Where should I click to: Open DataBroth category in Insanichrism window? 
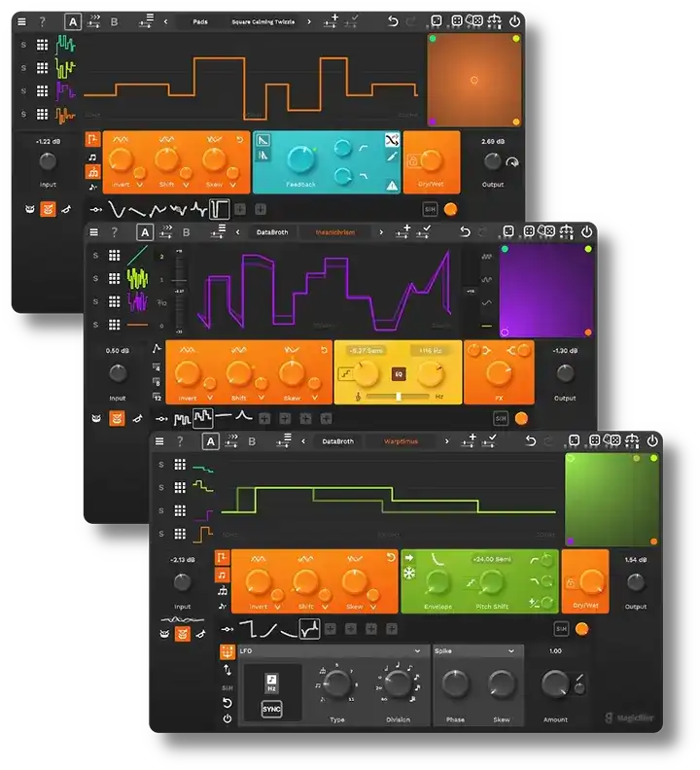tap(272, 232)
